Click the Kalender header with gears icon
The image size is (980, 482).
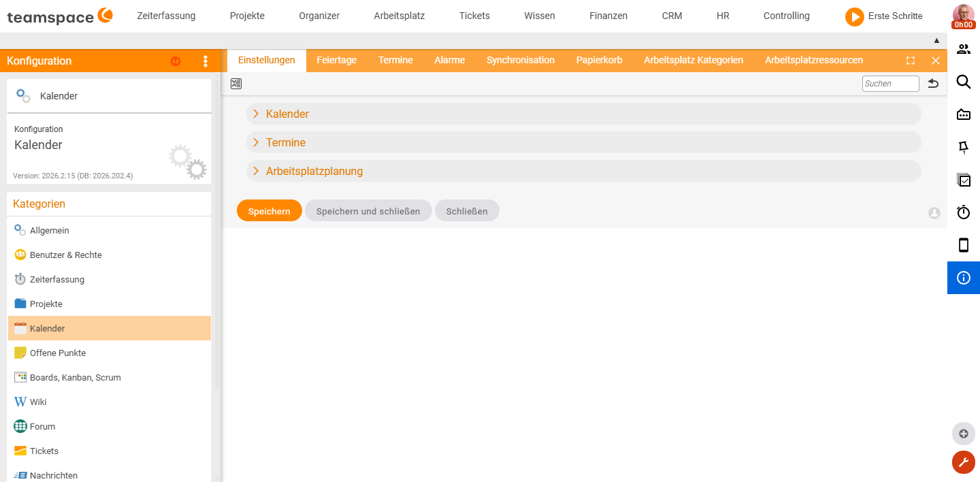click(x=110, y=96)
